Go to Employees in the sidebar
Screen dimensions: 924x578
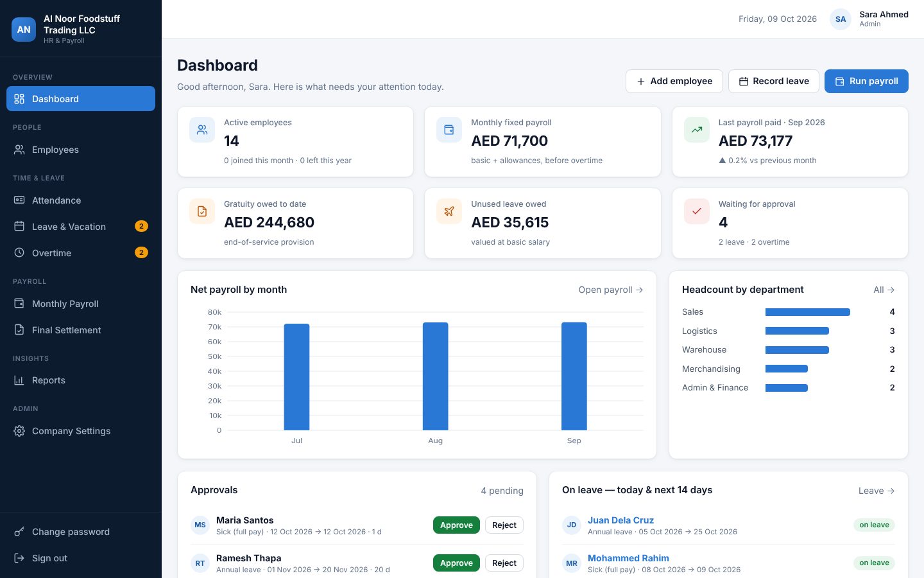pos(81,150)
